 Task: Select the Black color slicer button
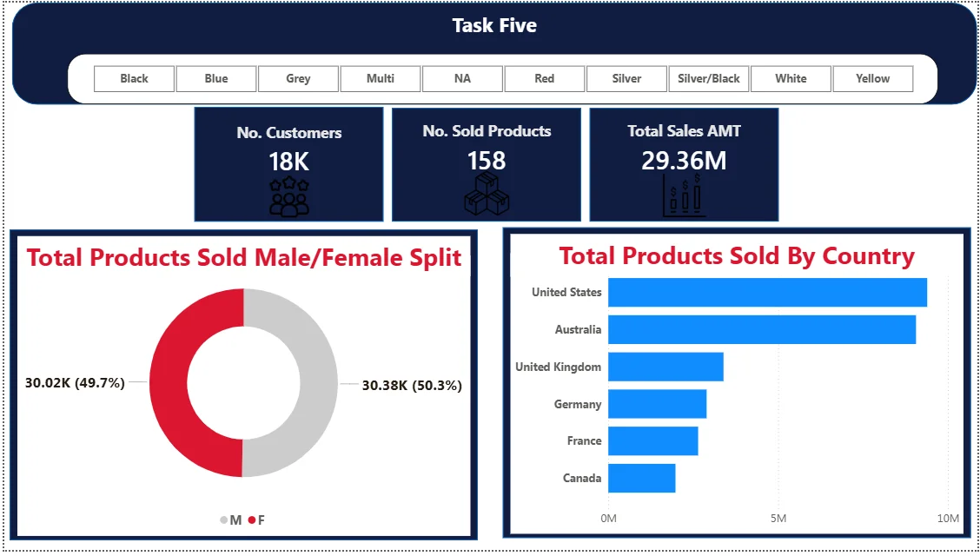(134, 78)
